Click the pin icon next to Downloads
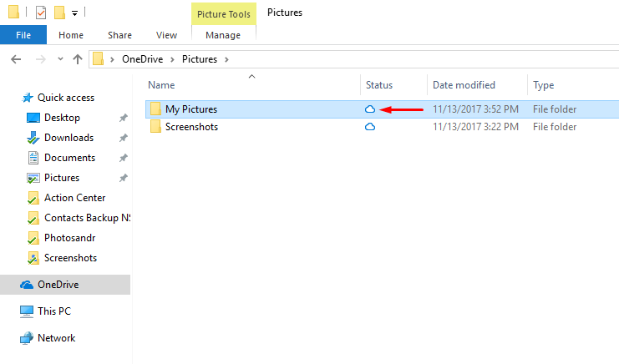 (124, 138)
